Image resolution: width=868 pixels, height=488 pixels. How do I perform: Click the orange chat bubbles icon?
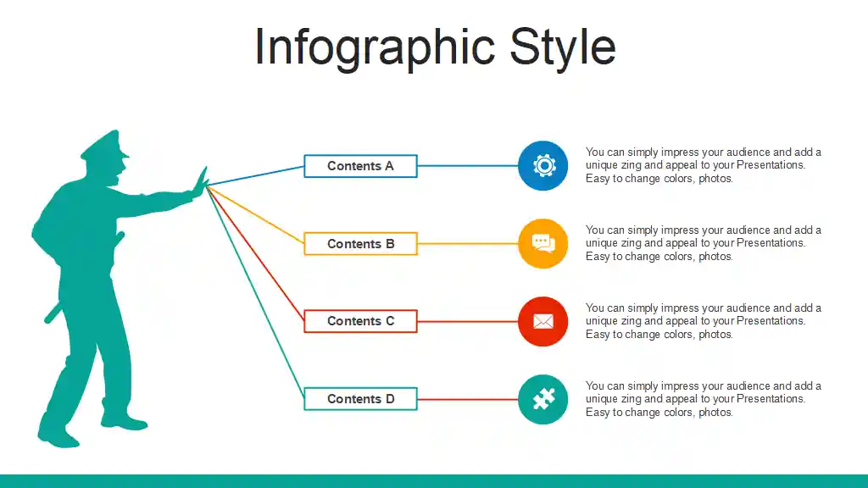click(x=543, y=243)
